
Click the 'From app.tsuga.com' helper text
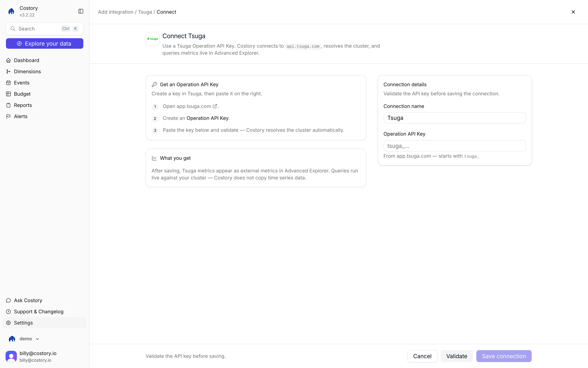pos(431,156)
